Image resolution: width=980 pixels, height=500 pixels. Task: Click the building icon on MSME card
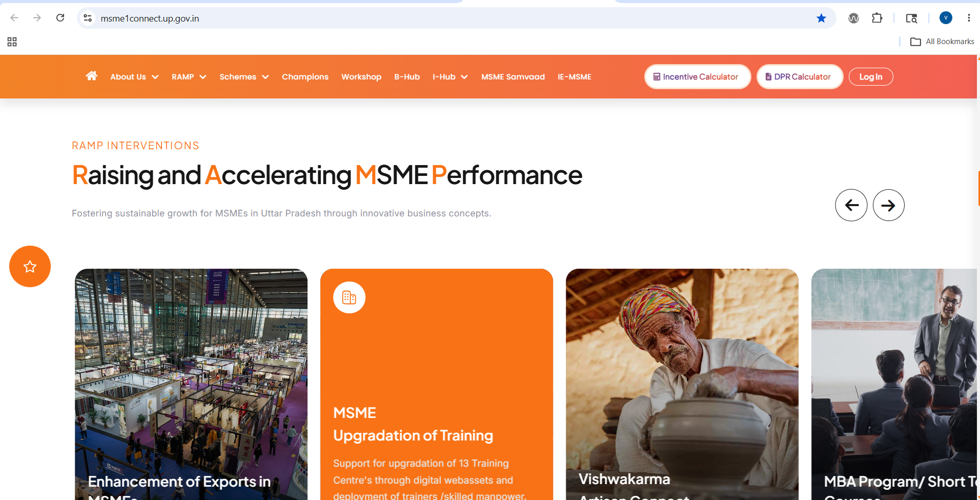pyautogui.click(x=349, y=297)
